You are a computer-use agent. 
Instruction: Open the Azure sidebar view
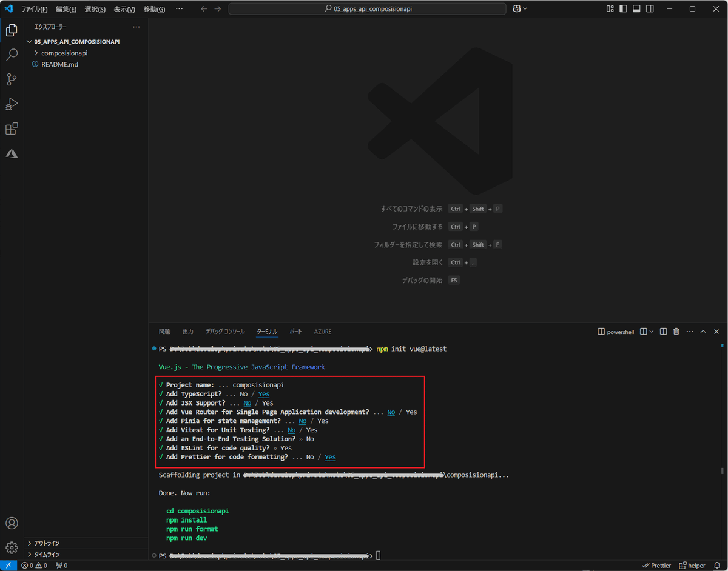[x=12, y=153]
